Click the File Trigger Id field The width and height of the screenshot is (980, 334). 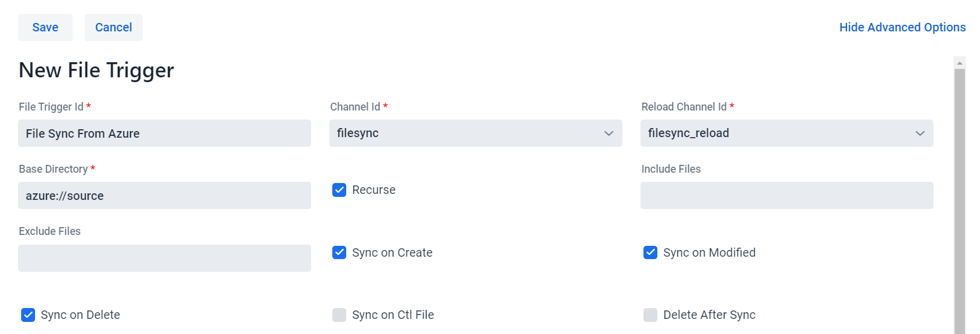point(164,133)
